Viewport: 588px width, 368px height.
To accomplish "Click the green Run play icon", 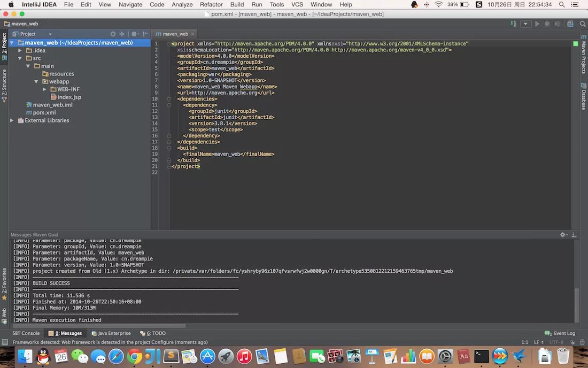I will tap(537, 24).
